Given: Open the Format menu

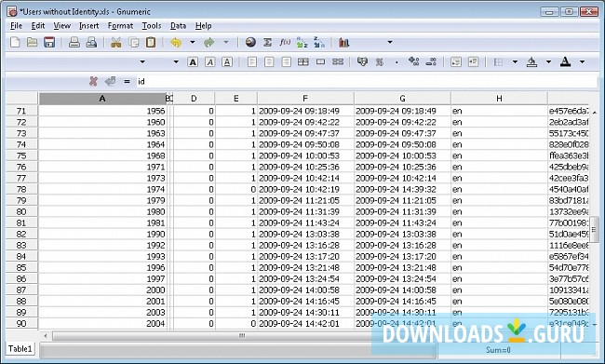Looking at the screenshot, I should coord(120,26).
